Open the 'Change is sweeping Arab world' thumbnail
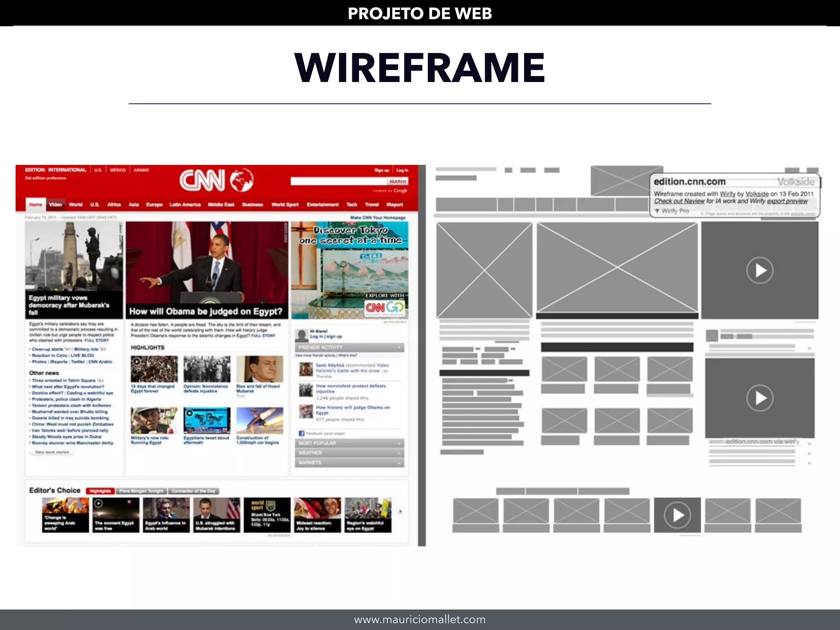Viewport: 840px width, 630px height. pos(65,515)
